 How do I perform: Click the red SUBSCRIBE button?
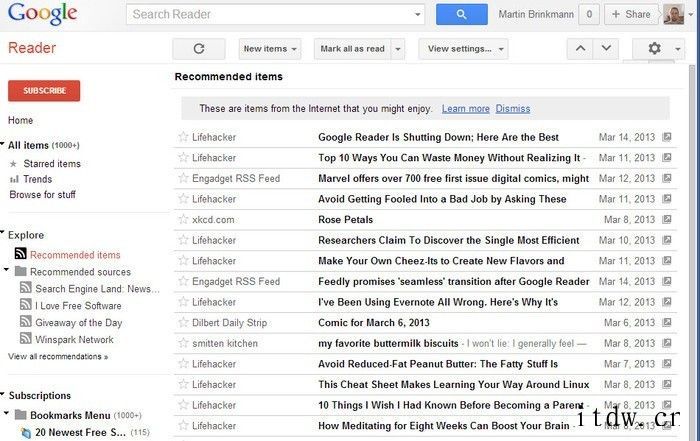(44, 91)
